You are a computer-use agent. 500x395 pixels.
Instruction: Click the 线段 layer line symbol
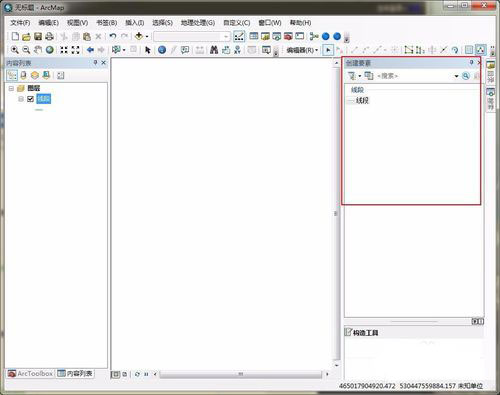pyautogui.click(x=39, y=110)
